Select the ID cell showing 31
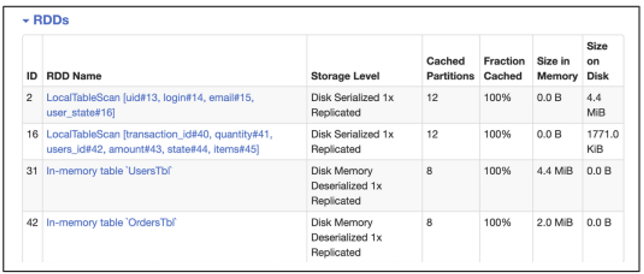The width and height of the screenshot is (644, 274). pyautogui.click(x=32, y=171)
